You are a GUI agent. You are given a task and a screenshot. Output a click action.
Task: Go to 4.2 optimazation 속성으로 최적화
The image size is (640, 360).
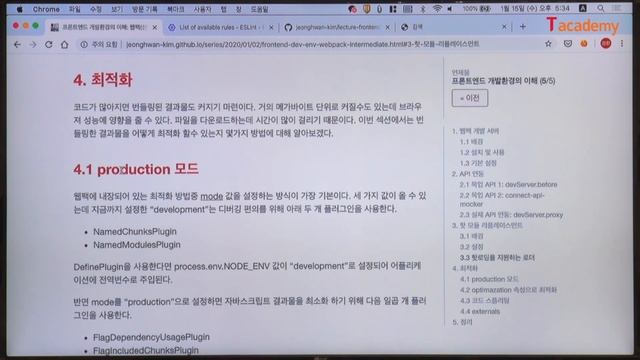tap(508, 290)
